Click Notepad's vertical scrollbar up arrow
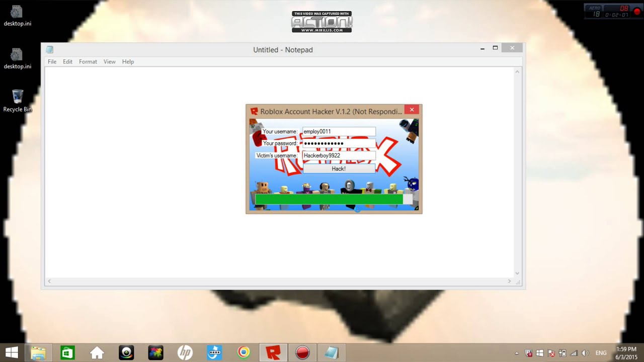 517,72
